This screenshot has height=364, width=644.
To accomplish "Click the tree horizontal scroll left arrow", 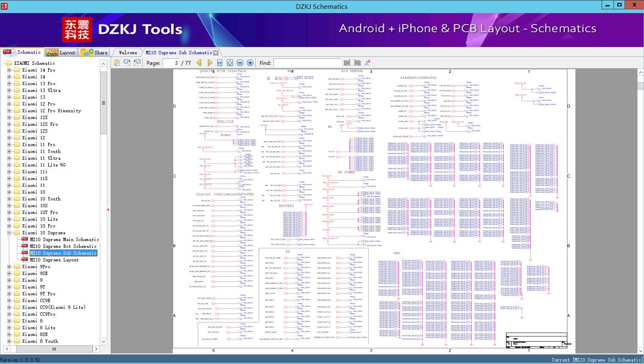I will pyautogui.click(x=6, y=349).
